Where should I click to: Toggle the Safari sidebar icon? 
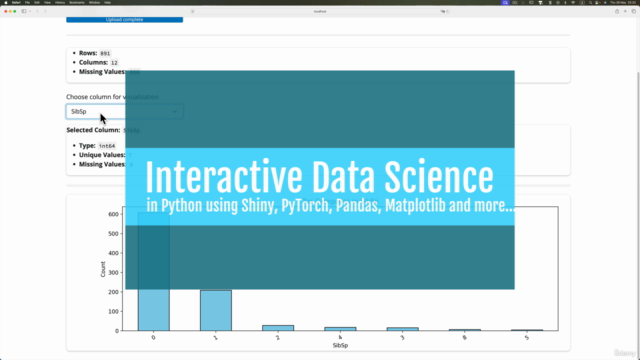coord(24,11)
